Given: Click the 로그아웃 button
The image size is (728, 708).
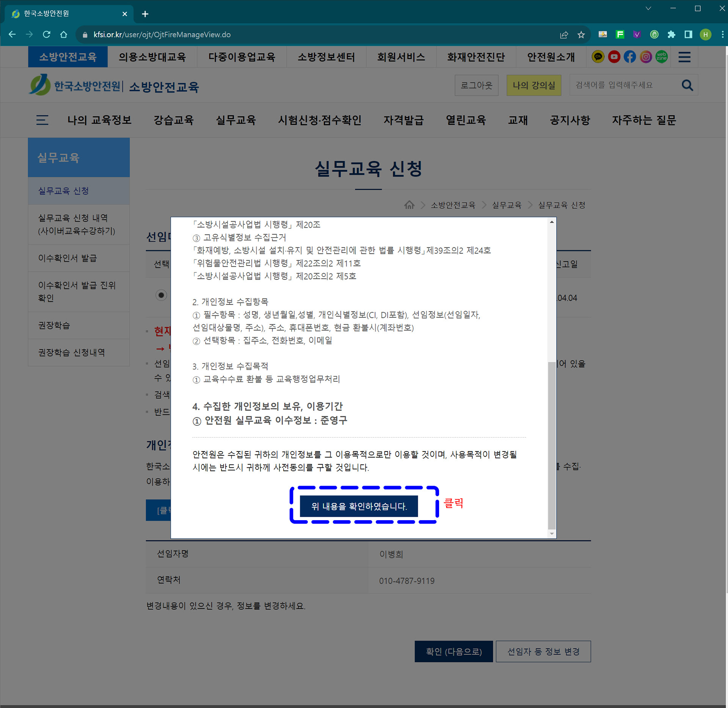Looking at the screenshot, I should tap(476, 85).
